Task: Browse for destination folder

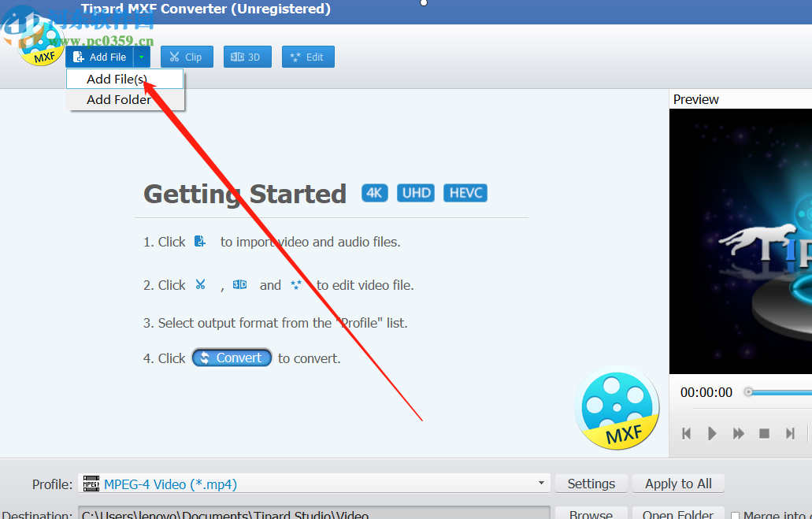Action: 591,513
